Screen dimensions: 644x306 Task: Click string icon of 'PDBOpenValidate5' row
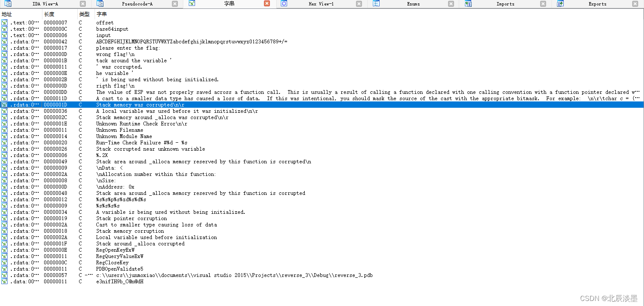(5, 269)
